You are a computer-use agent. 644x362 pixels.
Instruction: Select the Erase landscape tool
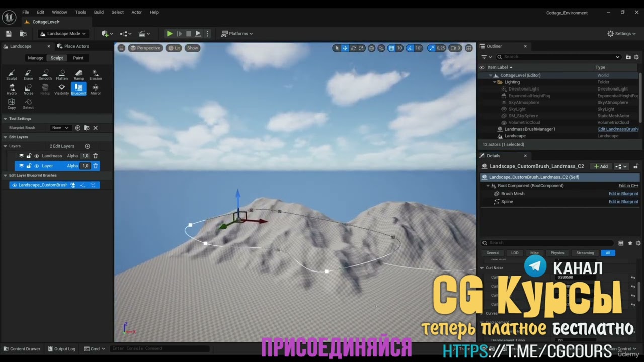tap(28, 75)
